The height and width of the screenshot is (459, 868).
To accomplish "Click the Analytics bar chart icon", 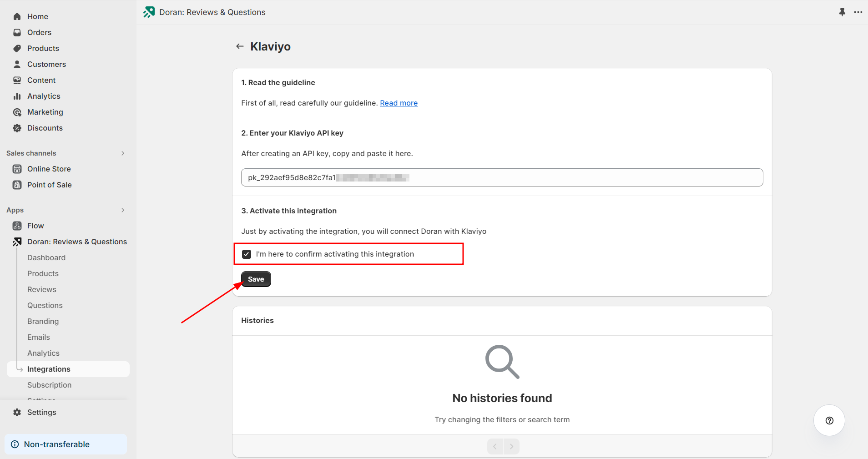I will coord(17,96).
